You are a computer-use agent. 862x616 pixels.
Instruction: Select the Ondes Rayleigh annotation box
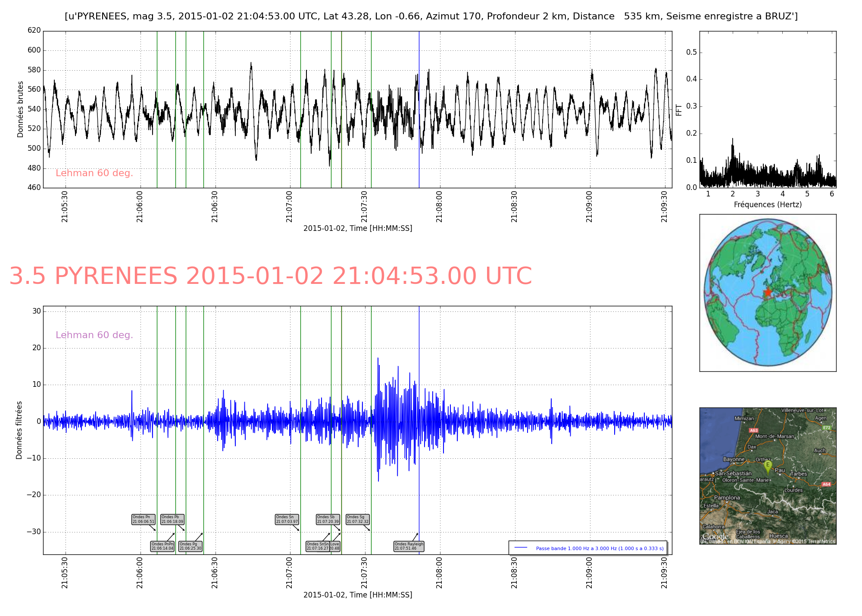click(409, 546)
